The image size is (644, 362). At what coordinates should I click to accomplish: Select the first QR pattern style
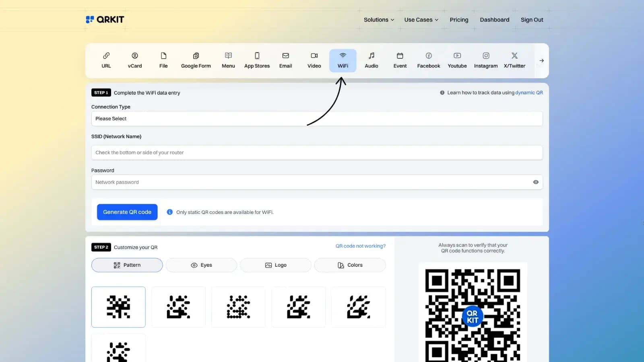118,307
